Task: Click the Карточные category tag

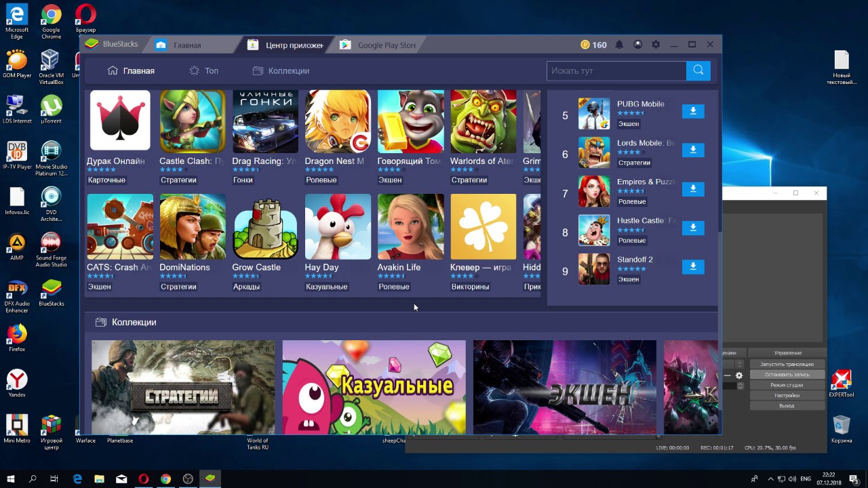Action: (x=107, y=180)
